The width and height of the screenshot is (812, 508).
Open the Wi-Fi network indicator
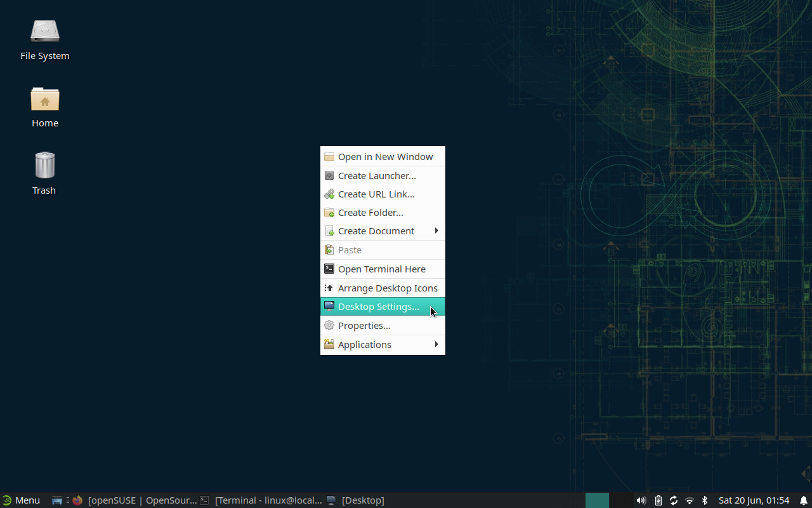690,500
